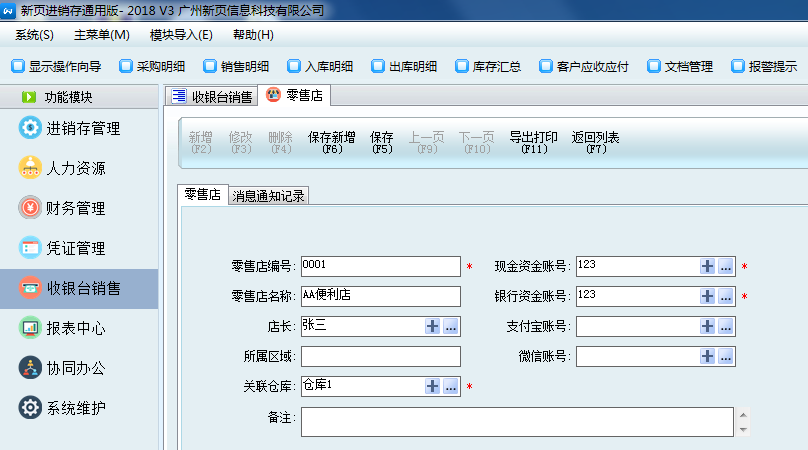808x450 pixels.
Task: Click the 系统维护 gear icon
Action: (30, 408)
